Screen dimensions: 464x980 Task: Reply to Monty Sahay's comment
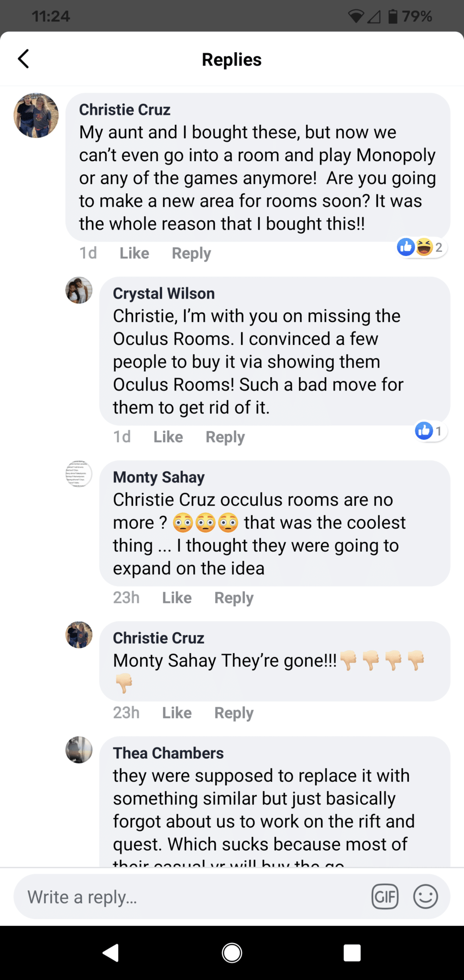[233, 598]
